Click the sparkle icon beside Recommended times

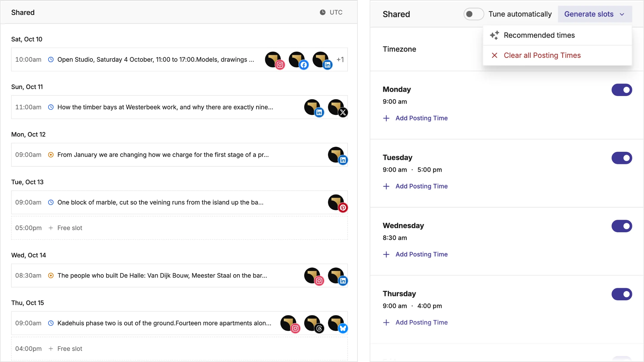pos(494,35)
